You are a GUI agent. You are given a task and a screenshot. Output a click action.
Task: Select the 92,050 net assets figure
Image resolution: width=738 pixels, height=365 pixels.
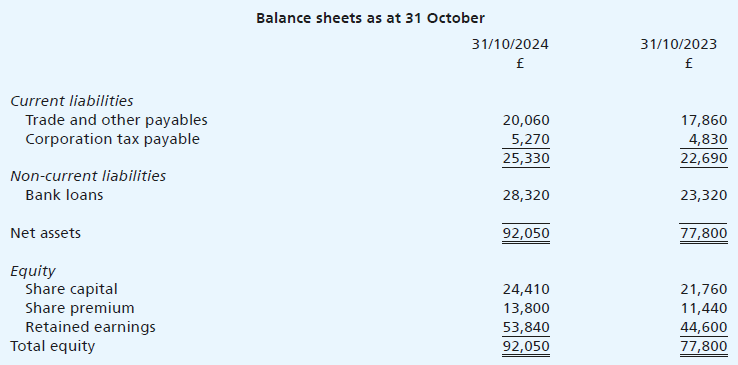(x=526, y=233)
